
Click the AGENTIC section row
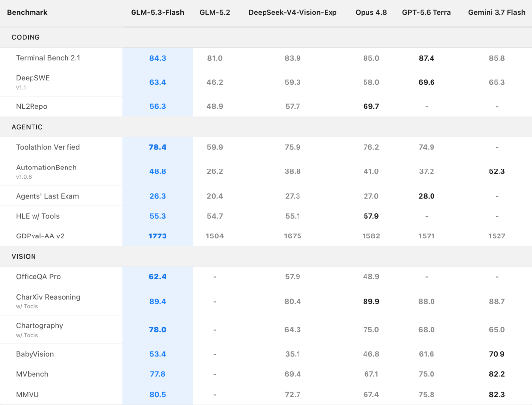pos(266,127)
